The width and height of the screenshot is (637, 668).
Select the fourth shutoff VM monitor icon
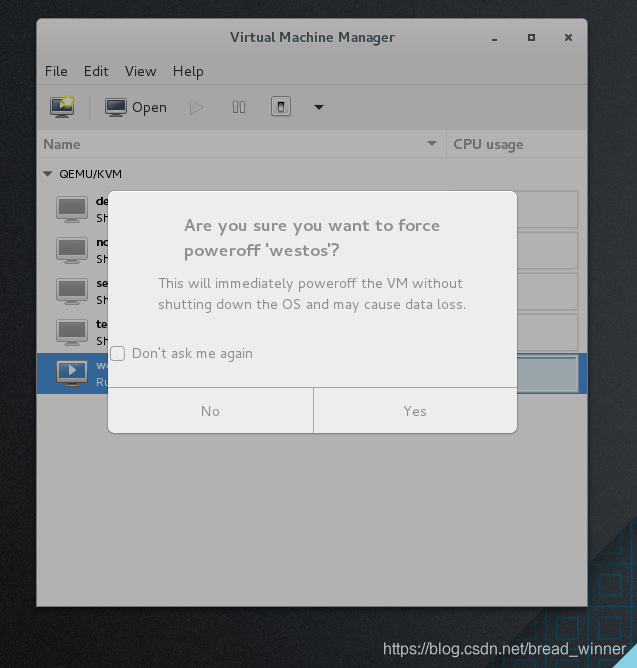click(72, 332)
